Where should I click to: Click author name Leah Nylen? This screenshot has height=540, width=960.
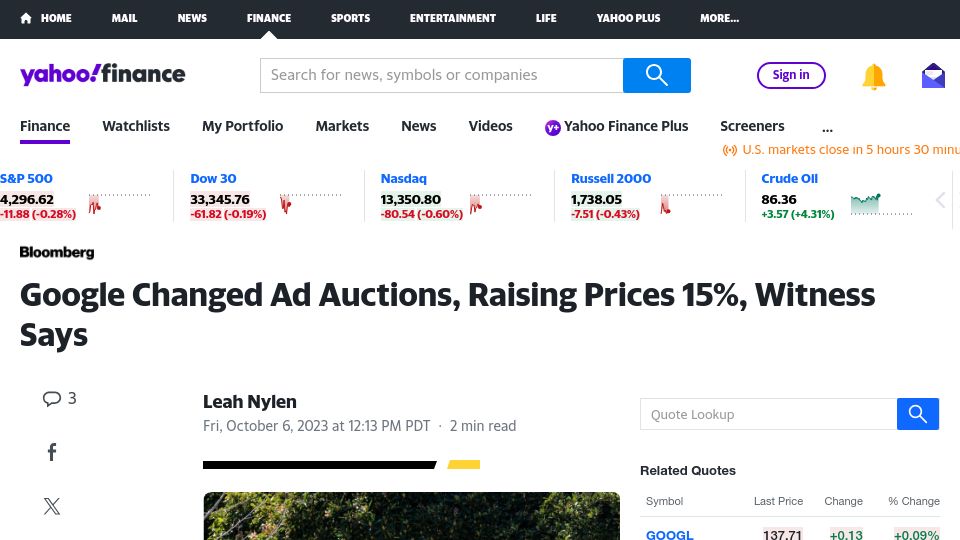point(250,402)
